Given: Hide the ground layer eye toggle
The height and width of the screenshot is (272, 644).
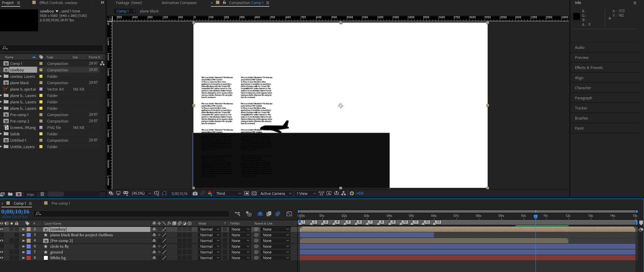Looking at the screenshot, I should [2, 252].
